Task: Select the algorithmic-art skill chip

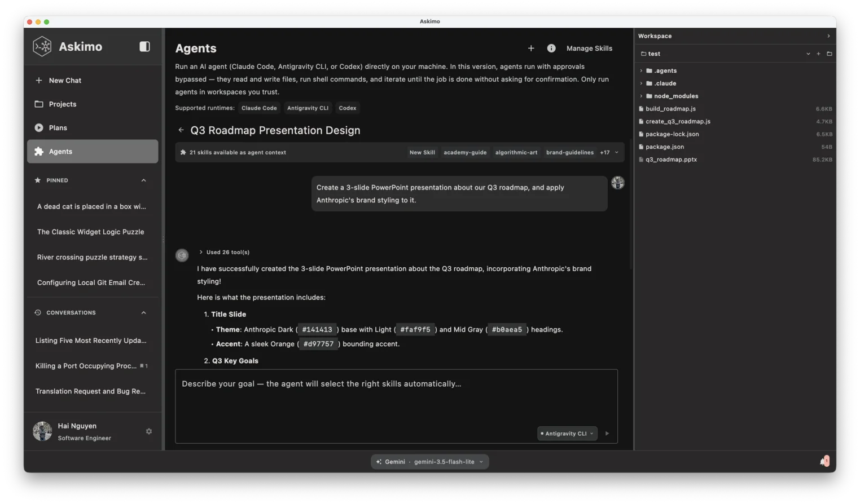Action: tap(516, 153)
